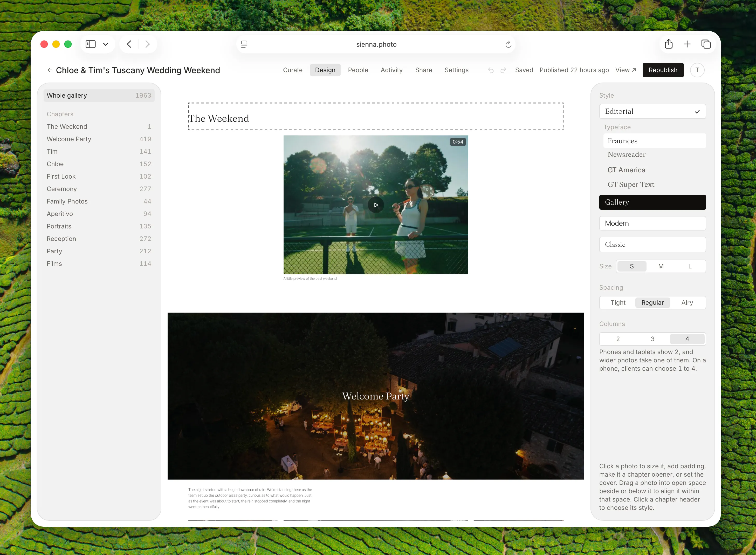Add a new tab with plus icon

pos(687,44)
